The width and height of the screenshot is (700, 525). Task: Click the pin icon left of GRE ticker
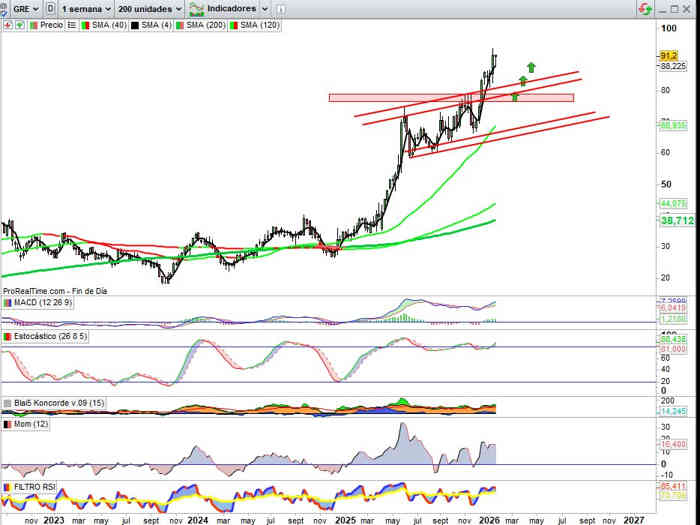pyautogui.click(x=6, y=8)
